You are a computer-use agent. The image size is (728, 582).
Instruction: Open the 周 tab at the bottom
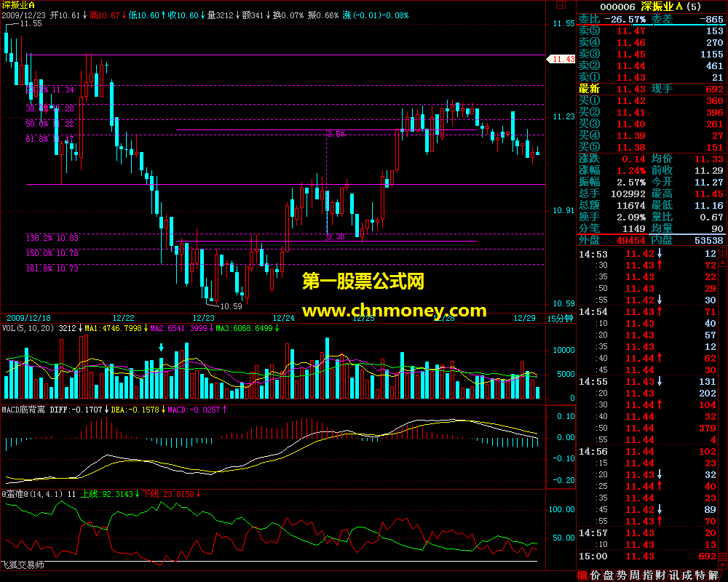(634, 575)
